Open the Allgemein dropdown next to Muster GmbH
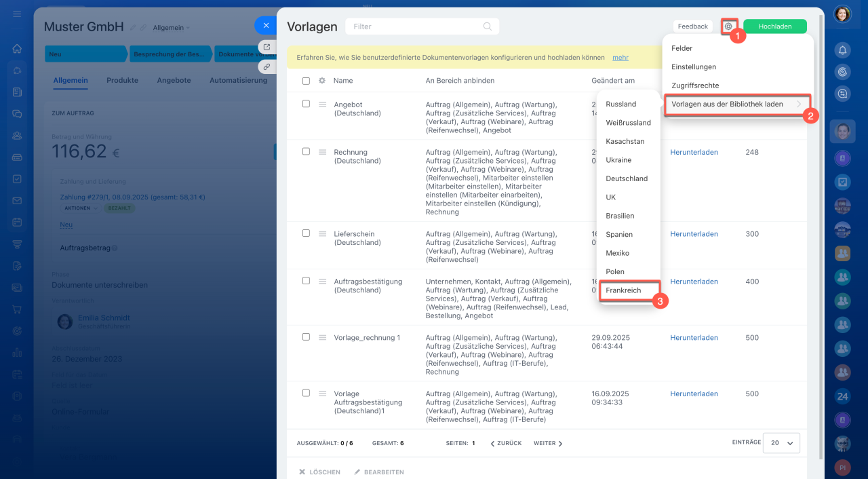Screen dimensions: 868x479 tap(172, 28)
